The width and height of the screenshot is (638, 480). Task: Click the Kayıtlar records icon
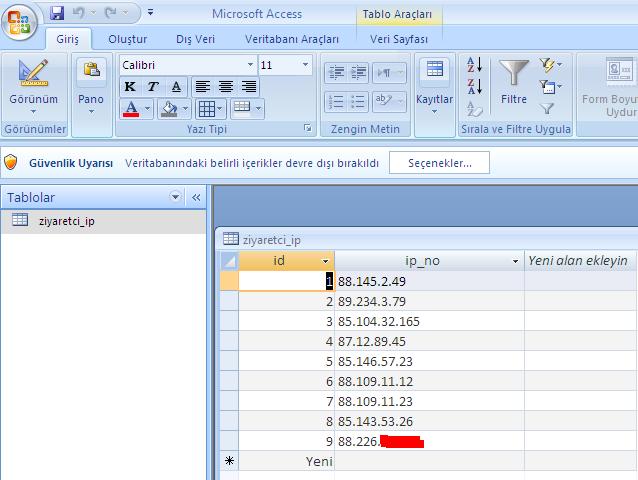click(x=435, y=70)
